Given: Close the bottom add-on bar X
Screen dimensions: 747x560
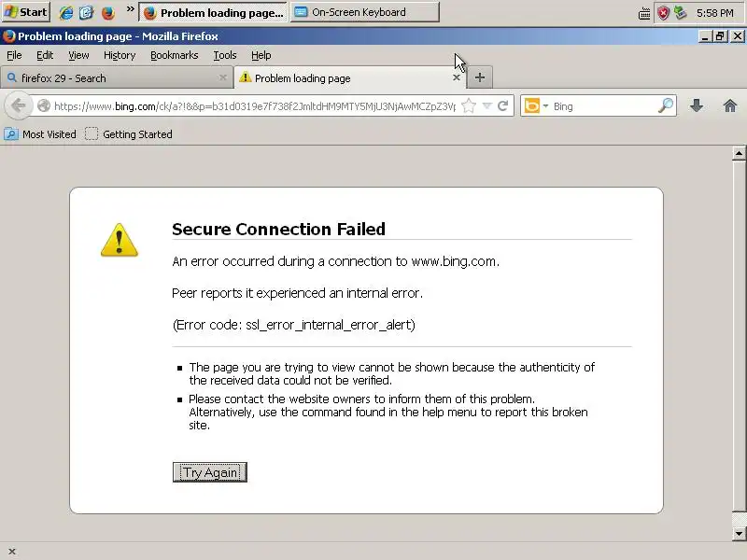Looking at the screenshot, I should pos(12,552).
